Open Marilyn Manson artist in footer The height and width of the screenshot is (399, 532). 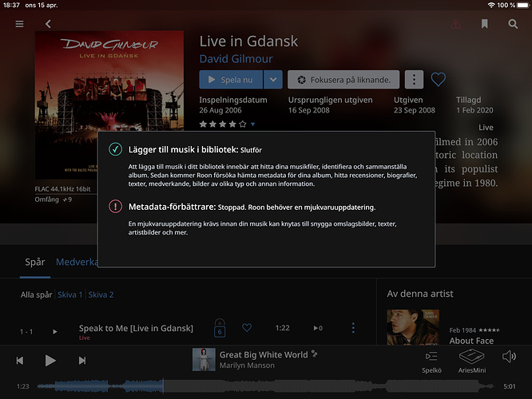[247, 365]
